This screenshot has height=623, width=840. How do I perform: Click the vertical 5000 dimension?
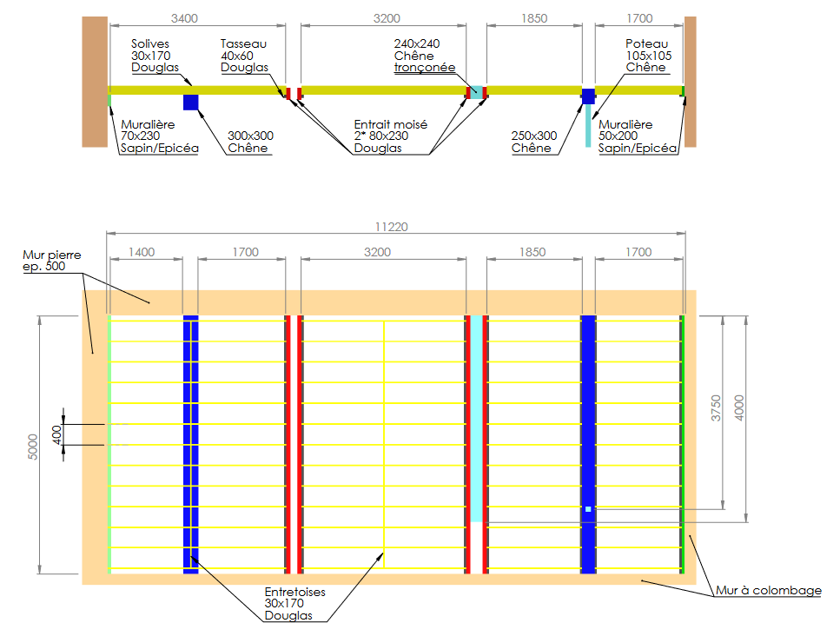[x=33, y=447]
